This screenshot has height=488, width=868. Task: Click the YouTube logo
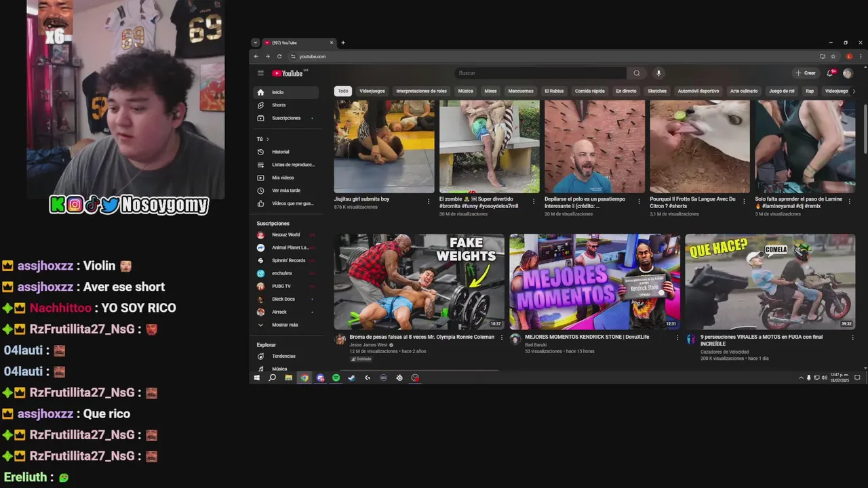[288, 73]
